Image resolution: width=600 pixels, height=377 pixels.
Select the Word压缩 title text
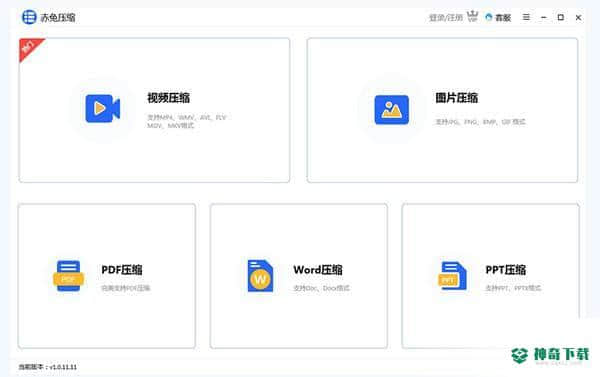318,270
